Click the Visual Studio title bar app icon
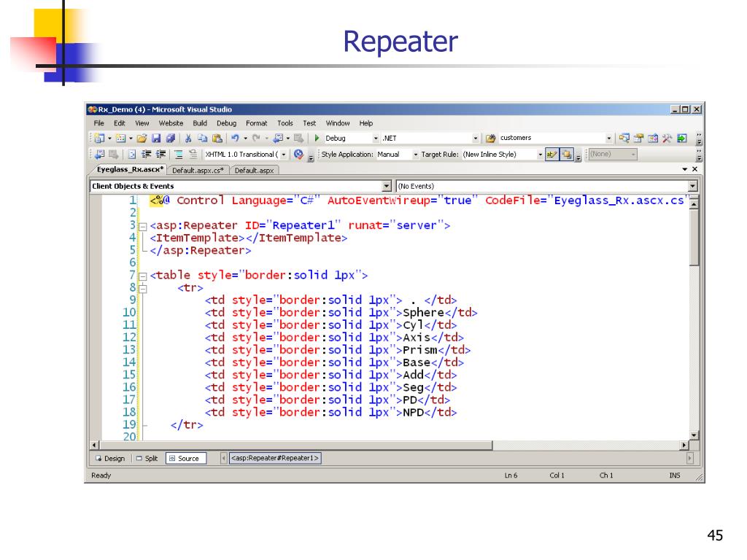Viewport: 747px width, 560px height. click(93, 109)
